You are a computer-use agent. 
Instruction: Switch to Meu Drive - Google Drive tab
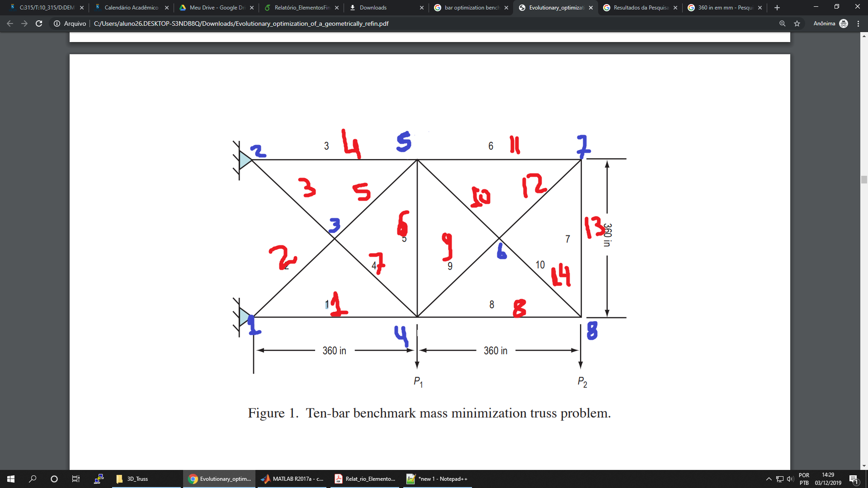216,8
